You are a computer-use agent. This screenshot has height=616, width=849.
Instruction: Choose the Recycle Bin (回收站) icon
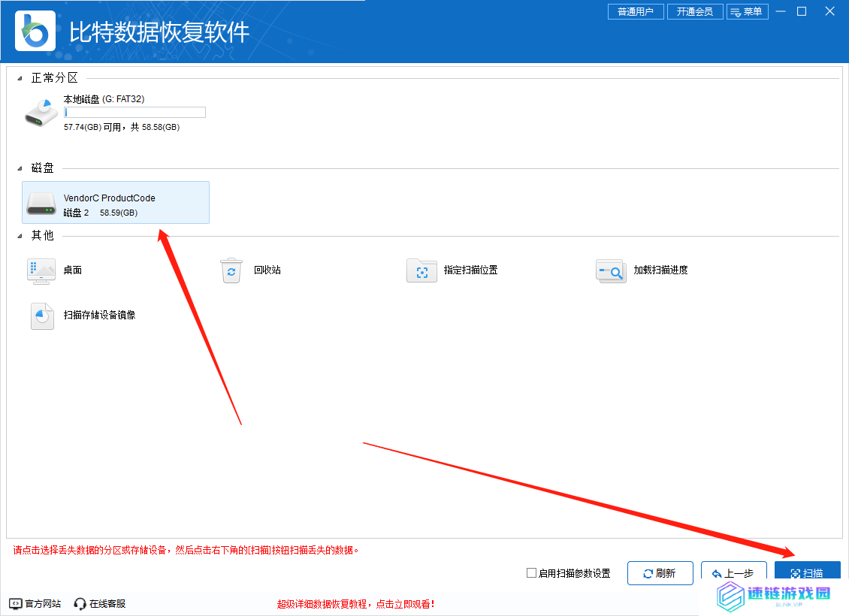(231, 270)
